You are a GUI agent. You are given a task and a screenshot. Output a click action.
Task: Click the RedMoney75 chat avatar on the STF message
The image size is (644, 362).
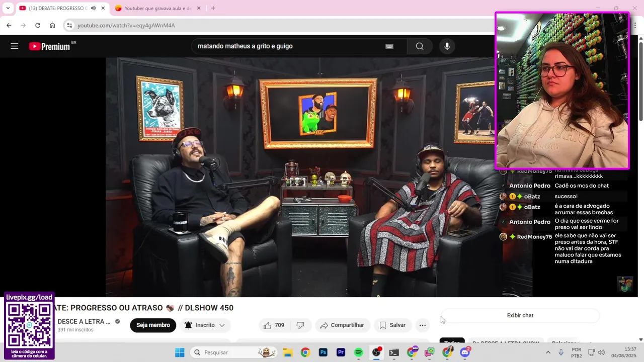click(503, 236)
